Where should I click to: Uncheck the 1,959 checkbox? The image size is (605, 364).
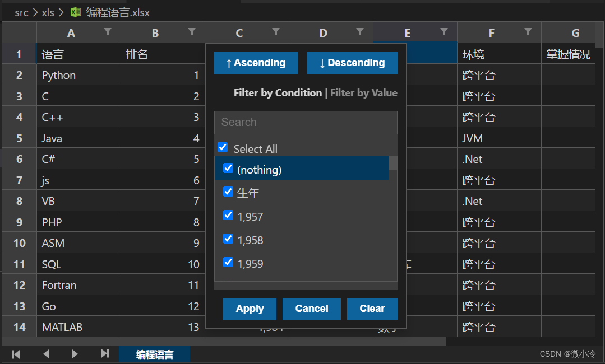pyautogui.click(x=228, y=262)
